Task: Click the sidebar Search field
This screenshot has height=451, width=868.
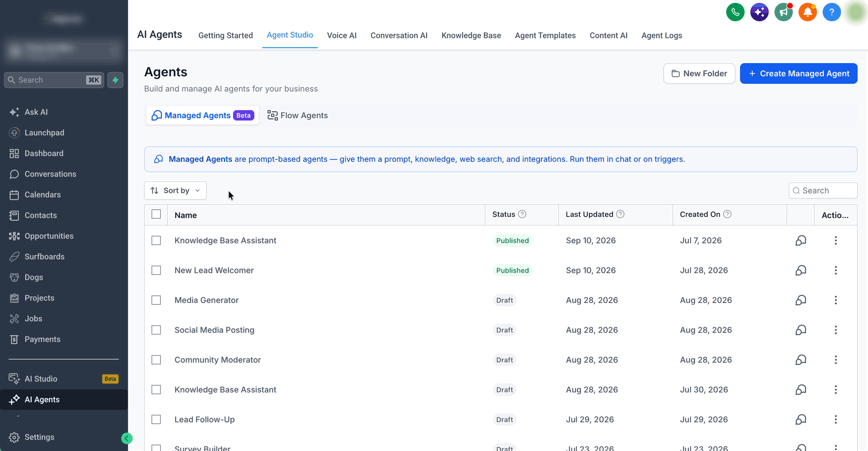Action: [x=54, y=80]
